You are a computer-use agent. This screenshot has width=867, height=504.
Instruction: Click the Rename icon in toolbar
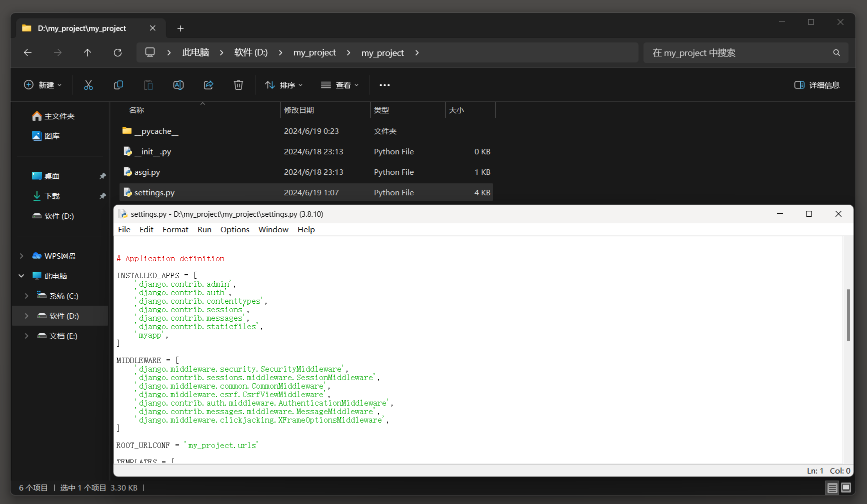(178, 85)
